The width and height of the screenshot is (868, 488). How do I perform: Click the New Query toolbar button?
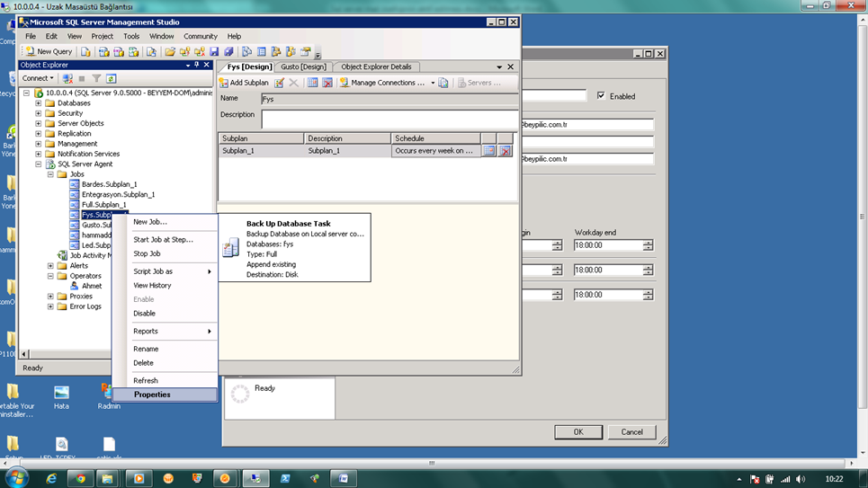(49, 52)
